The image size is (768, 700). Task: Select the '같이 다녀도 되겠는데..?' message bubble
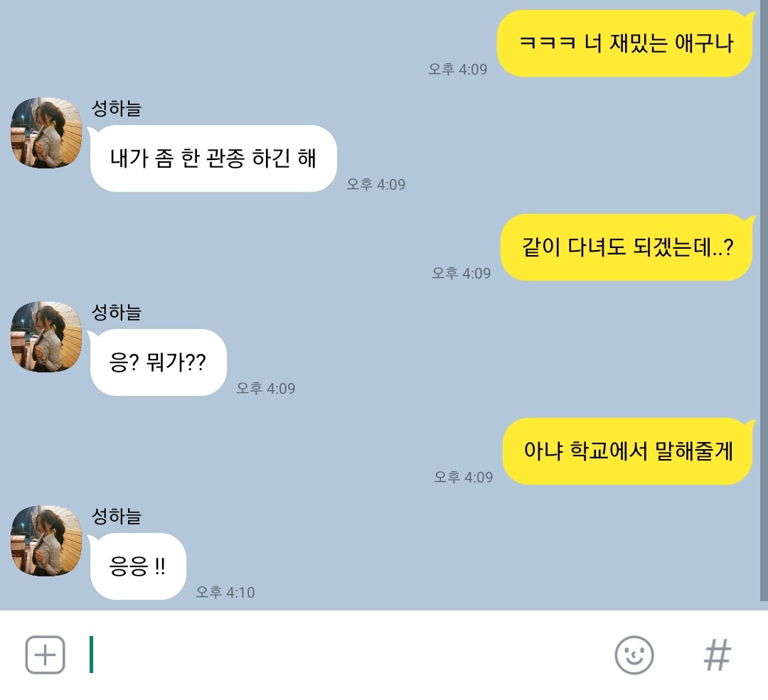click(627, 247)
